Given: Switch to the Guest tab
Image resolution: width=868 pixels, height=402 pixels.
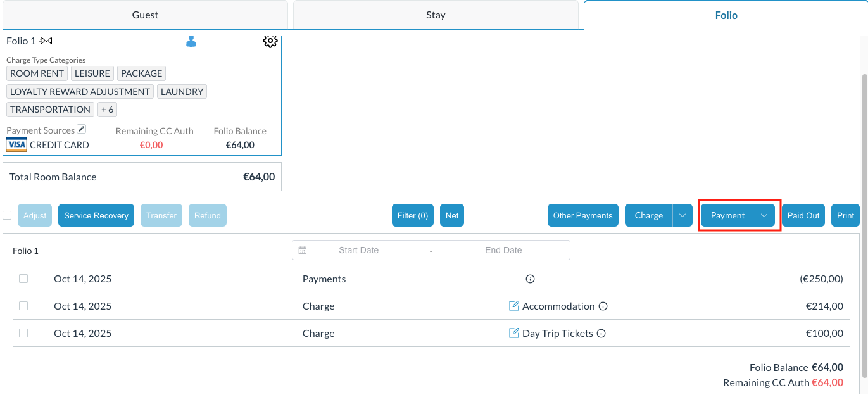Looking at the screenshot, I should point(145,15).
